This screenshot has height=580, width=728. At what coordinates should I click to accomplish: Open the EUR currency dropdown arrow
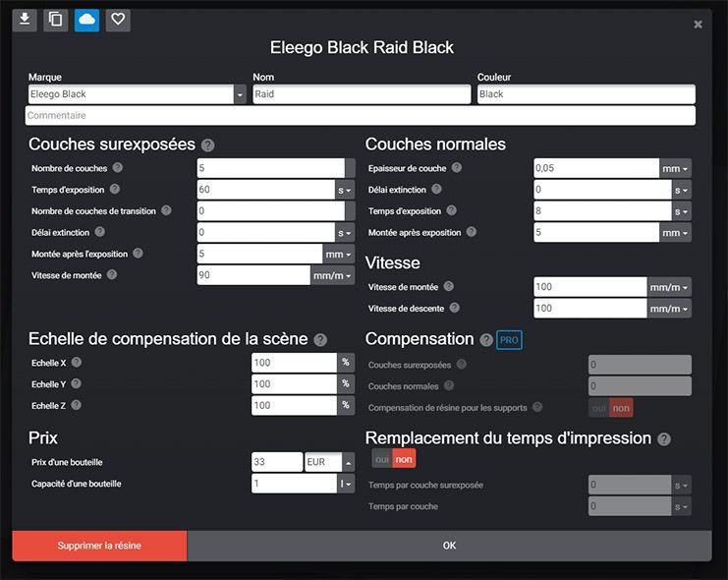348,462
